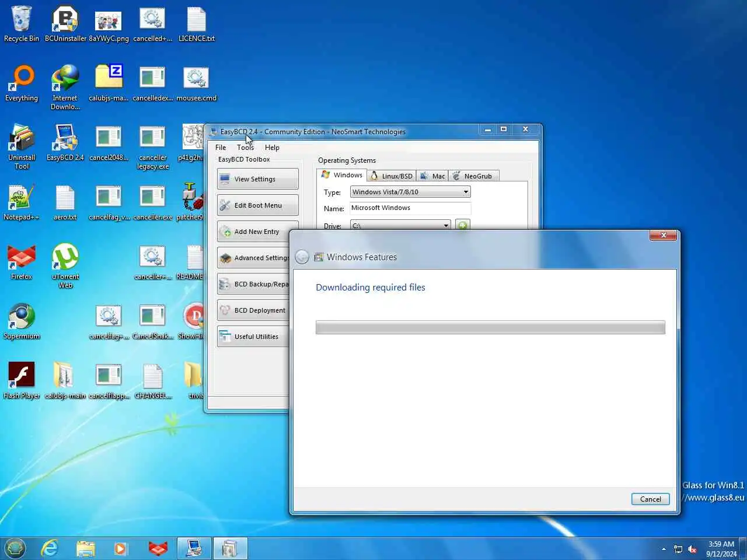Select the aero.txt file icon
The width and height of the screenshot is (747, 560).
[65, 202]
